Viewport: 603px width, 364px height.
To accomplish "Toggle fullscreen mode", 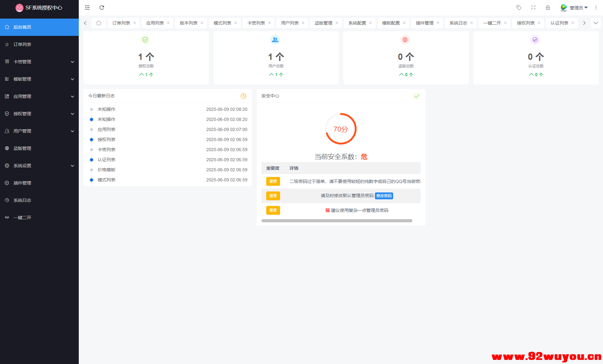I will click(533, 7).
